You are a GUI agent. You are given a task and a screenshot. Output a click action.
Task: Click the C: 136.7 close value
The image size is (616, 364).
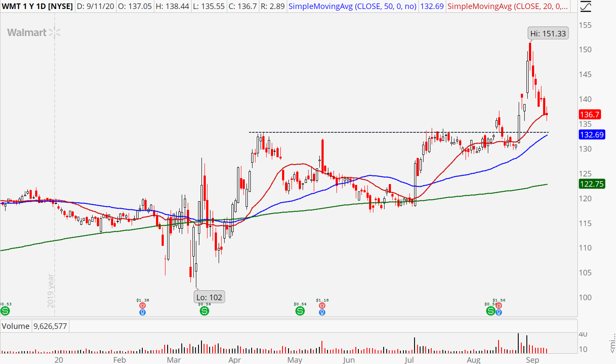[242, 6]
